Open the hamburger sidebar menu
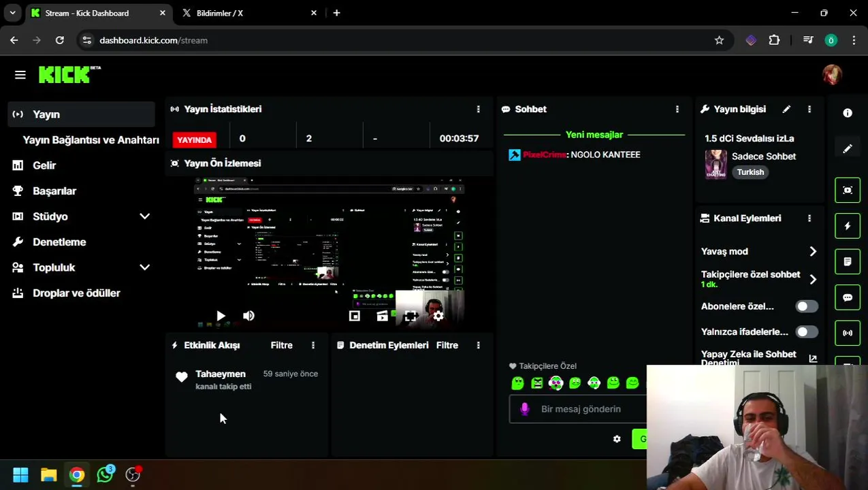 [20, 75]
